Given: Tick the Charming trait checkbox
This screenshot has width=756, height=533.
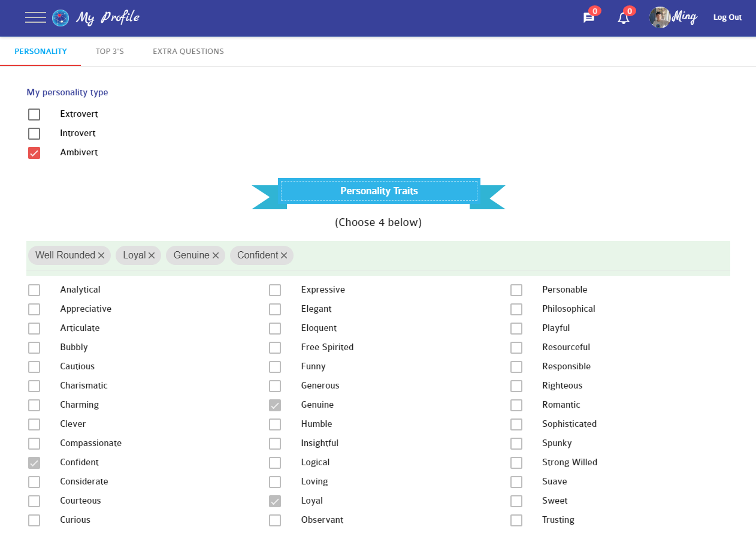Looking at the screenshot, I should (x=34, y=405).
